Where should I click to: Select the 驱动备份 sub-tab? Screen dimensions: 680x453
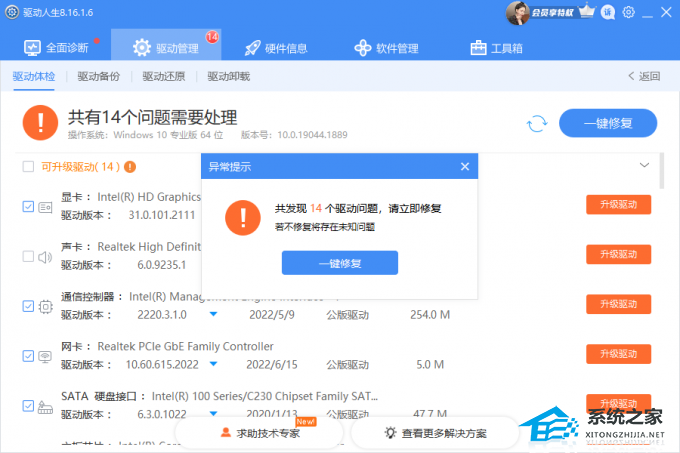tap(98, 77)
